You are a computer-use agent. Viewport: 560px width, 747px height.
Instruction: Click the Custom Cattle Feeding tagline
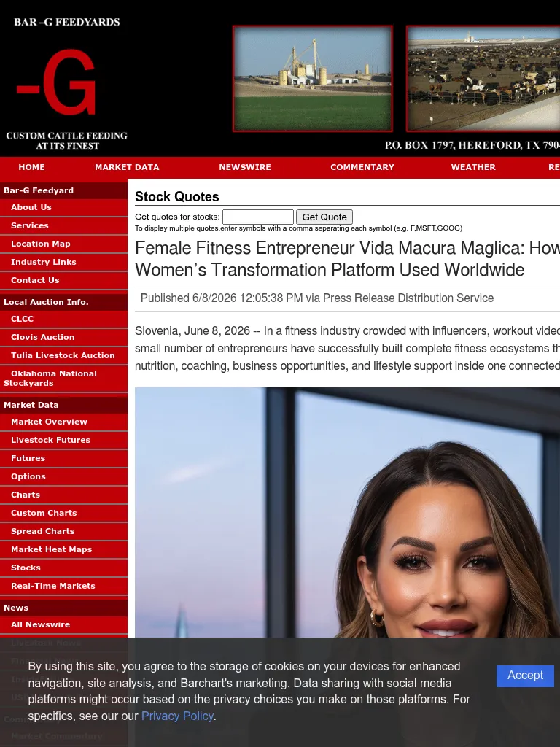[66, 141]
